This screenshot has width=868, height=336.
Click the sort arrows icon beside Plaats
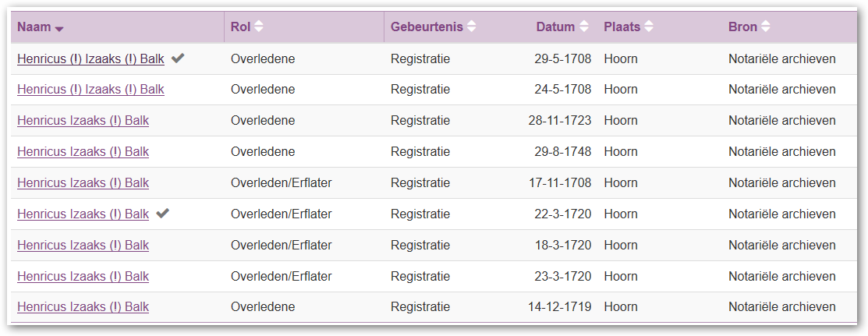649,27
